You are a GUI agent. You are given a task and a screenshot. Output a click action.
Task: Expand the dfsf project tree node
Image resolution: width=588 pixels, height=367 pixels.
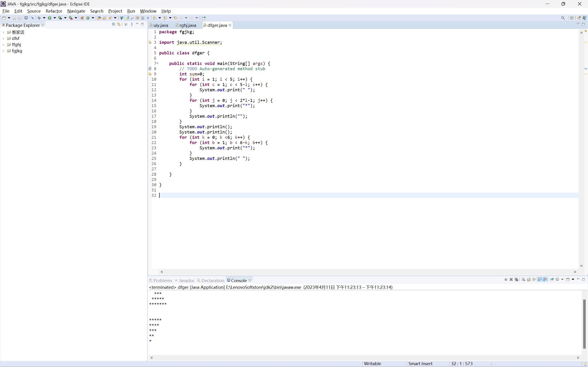3,39
